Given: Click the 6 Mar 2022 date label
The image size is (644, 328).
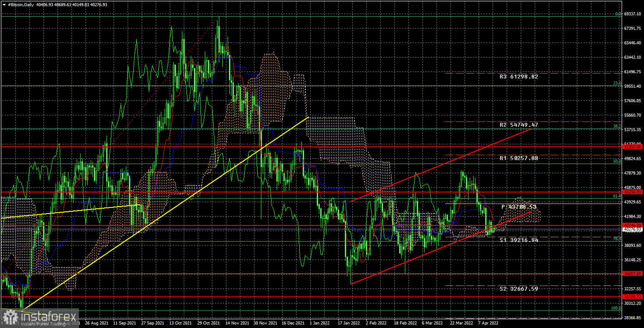Looking at the screenshot, I should [x=433, y=323].
